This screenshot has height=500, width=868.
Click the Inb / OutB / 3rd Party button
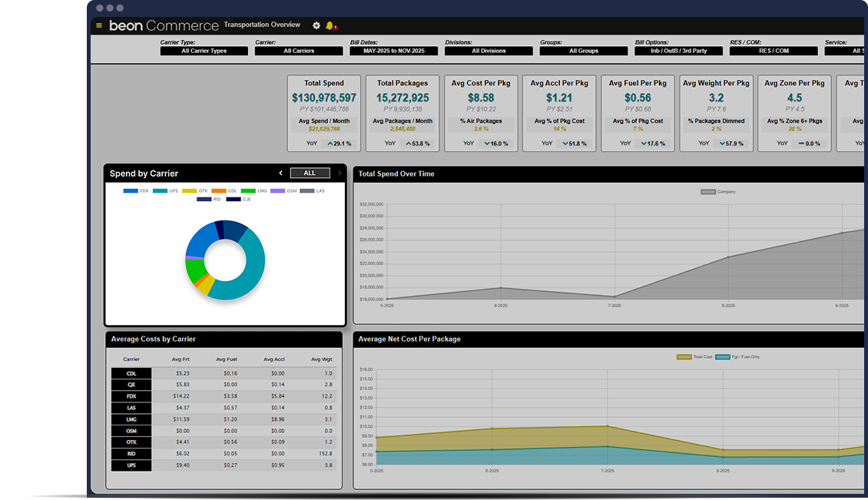pyautogui.click(x=678, y=51)
